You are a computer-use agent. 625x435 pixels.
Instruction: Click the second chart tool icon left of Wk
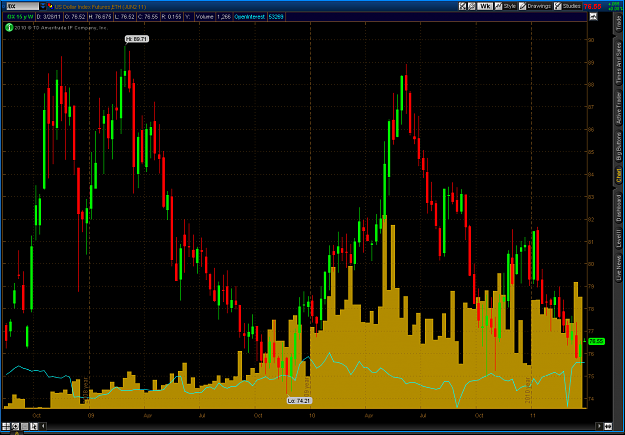coord(472,6)
